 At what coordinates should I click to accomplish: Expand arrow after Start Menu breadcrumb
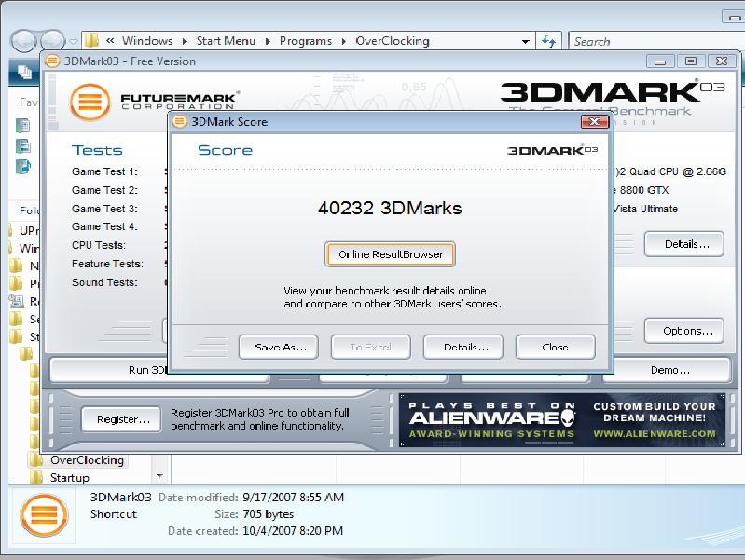click(268, 41)
